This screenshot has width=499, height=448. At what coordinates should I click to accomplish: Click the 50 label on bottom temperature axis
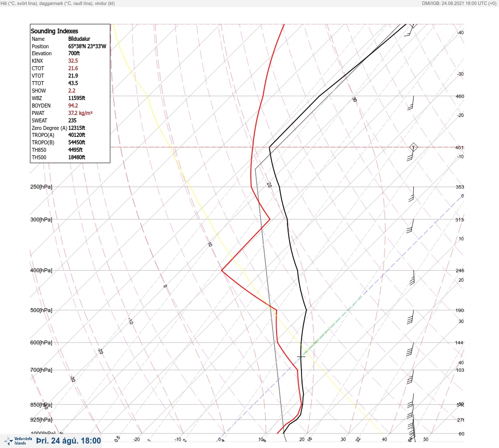(426, 440)
